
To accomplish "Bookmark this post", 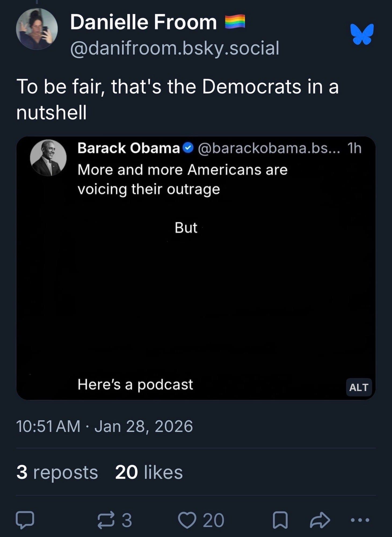I will pyautogui.click(x=280, y=520).
